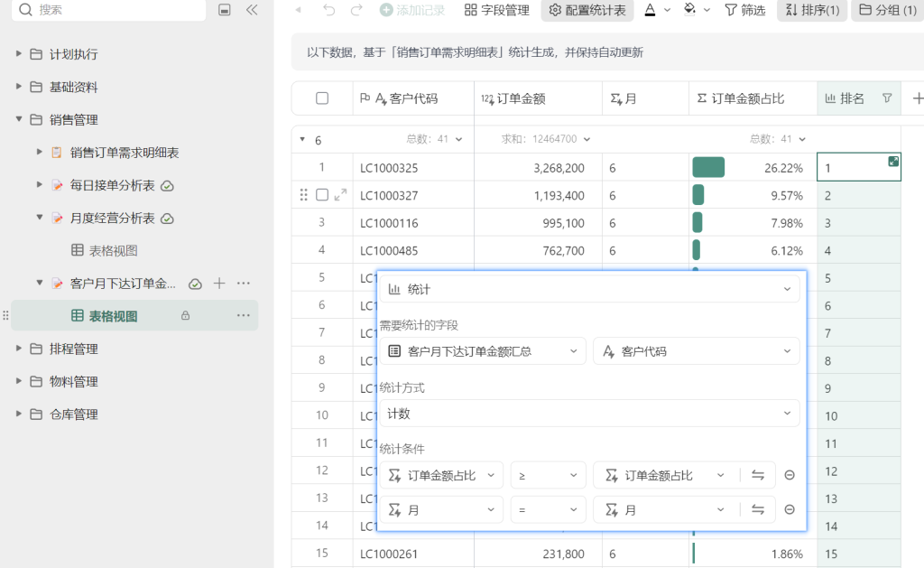Viewport: 924px width, 568px height.
Task: Expand the 基础资料 folder
Action: (18, 87)
